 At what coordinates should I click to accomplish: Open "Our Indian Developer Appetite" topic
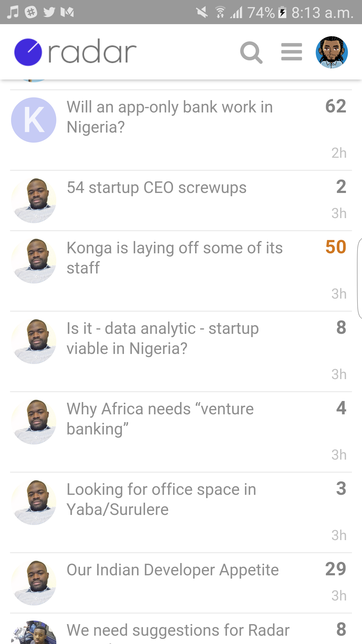pyautogui.click(x=173, y=570)
